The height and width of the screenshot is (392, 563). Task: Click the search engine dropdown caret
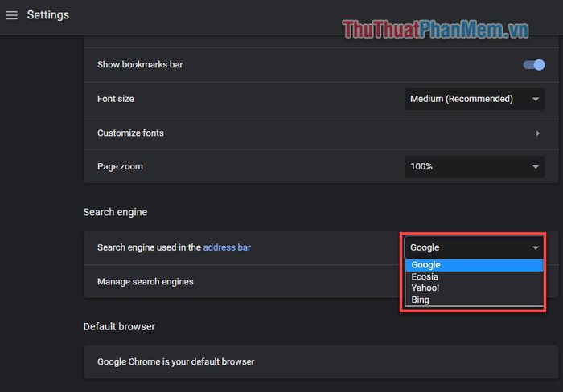[536, 248]
